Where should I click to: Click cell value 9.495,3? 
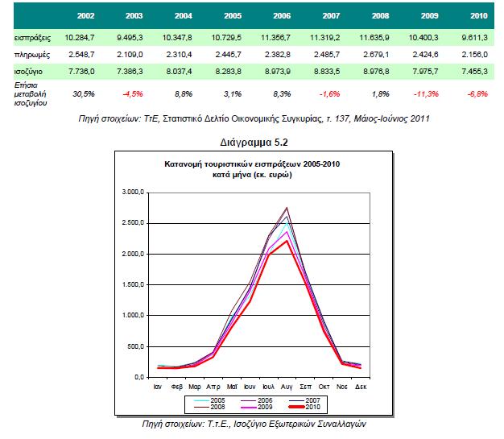pos(130,38)
